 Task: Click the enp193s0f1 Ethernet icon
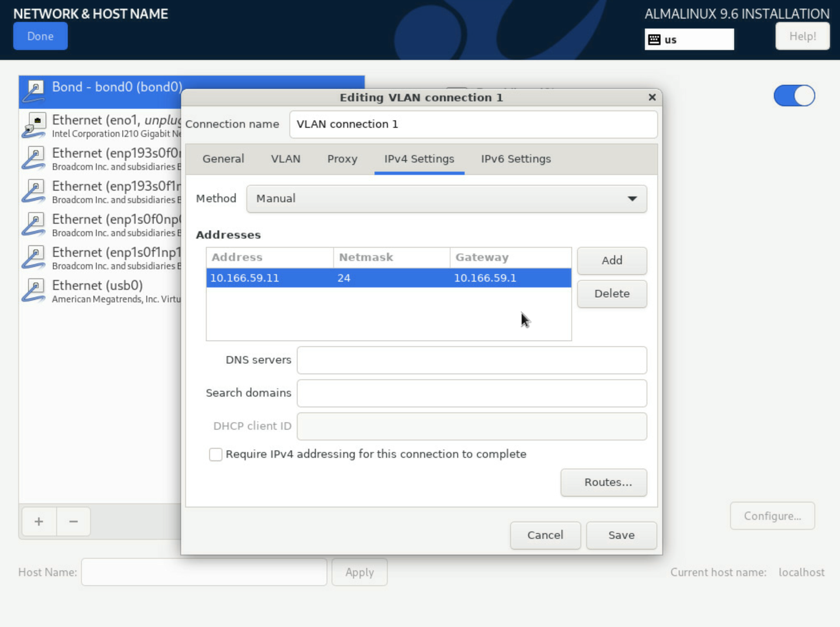(x=34, y=191)
